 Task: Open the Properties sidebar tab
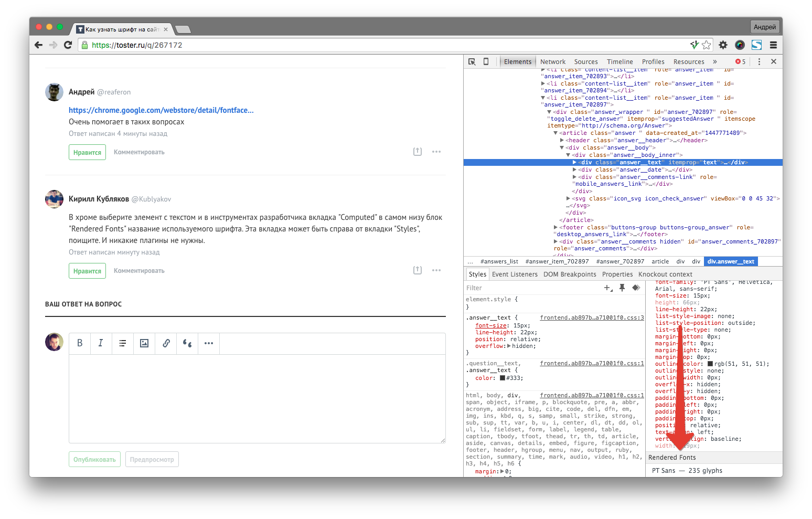[x=617, y=274]
